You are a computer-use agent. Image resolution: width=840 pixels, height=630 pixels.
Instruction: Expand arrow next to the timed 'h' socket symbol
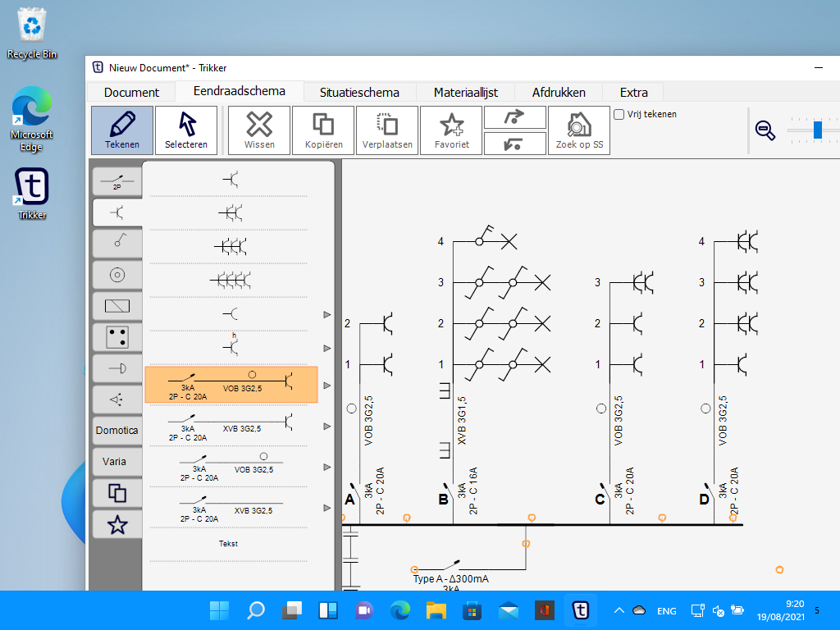(x=327, y=348)
